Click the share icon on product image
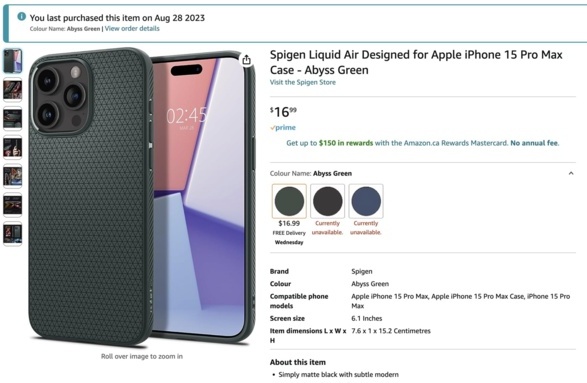Image resolution: width=587 pixels, height=383 pixels. click(246, 60)
